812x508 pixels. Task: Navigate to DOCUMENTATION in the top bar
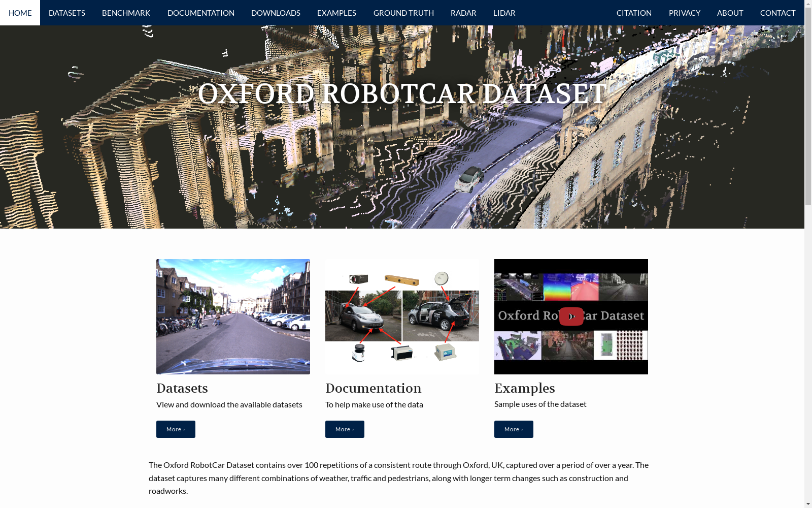point(201,13)
